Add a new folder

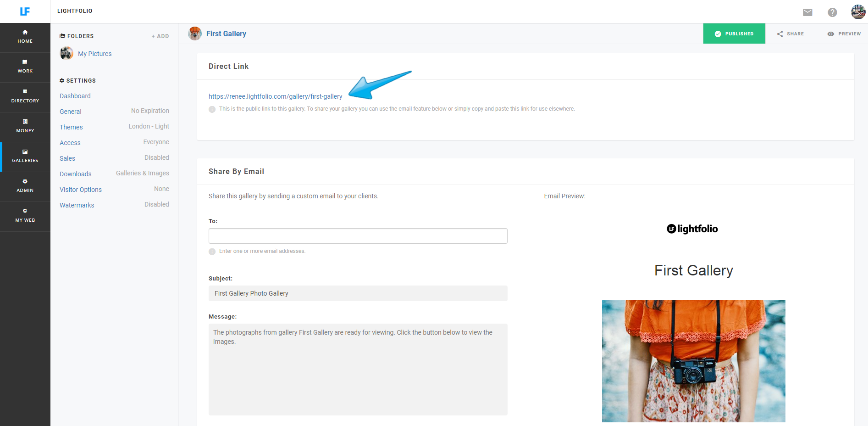pyautogui.click(x=160, y=36)
